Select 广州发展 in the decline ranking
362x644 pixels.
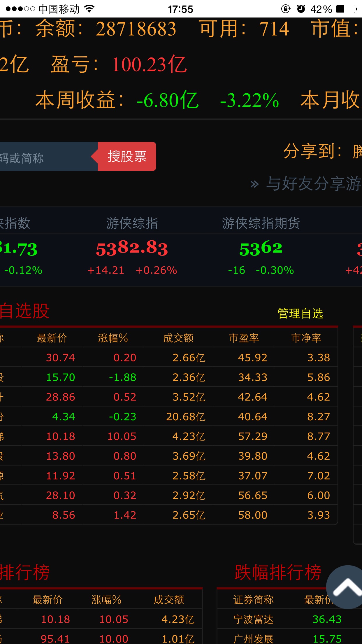tap(253, 639)
